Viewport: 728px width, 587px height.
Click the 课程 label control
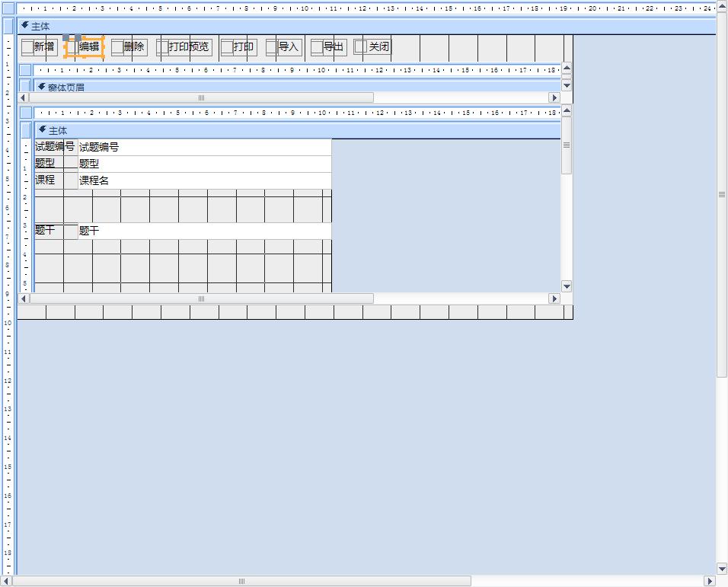[46, 180]
